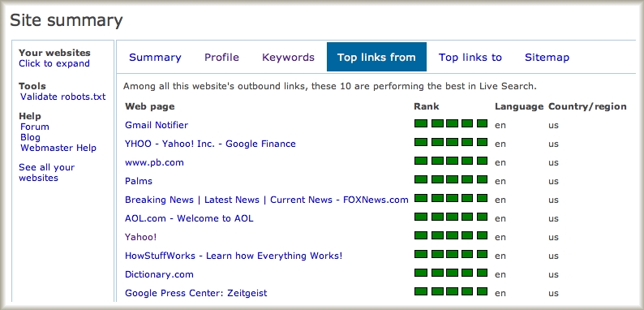Click the www.pb.com rank bar

tap(450, 161)
